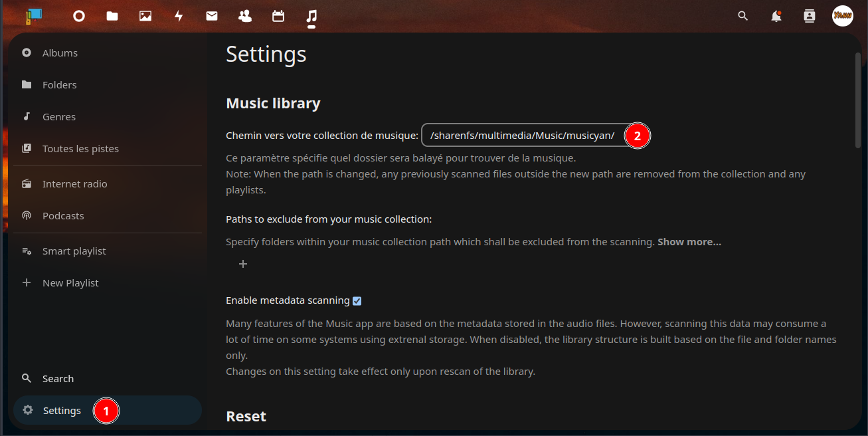Open the unified search magnifier icon
Image resolution: width=868 pixels, height=436 pixels.
pyautogui.click(x=743, y=16)
